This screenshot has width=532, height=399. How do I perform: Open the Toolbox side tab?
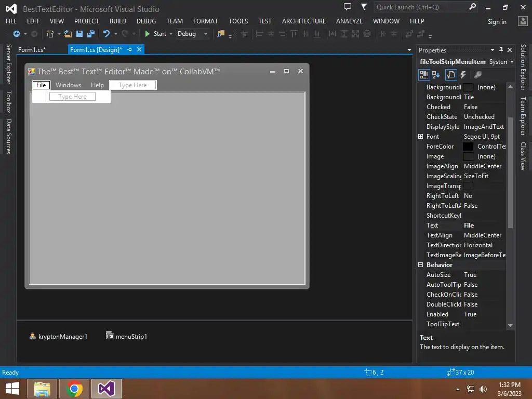(9, 101)
